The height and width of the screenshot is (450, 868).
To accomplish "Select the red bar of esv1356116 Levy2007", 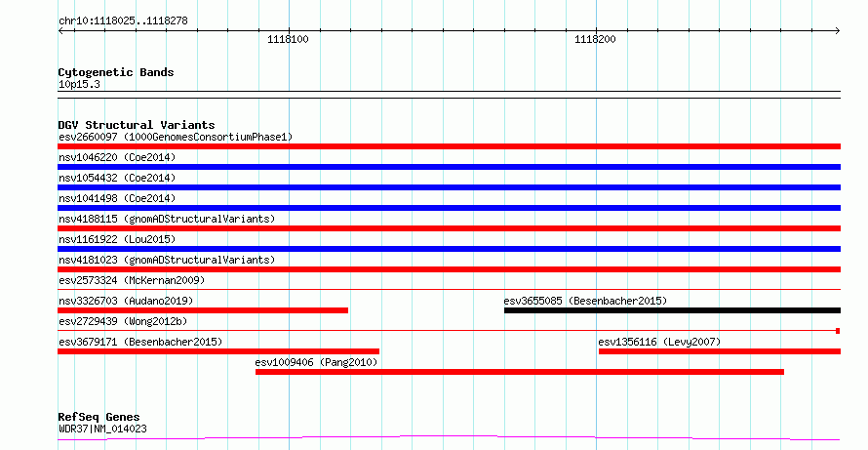I will [720, 351].
